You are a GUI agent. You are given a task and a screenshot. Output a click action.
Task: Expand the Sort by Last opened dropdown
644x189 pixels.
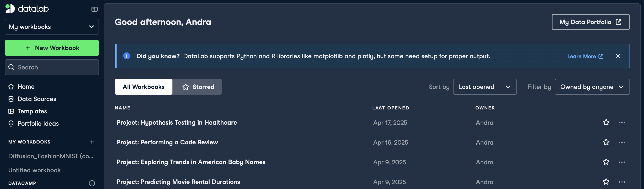[485, 87]
